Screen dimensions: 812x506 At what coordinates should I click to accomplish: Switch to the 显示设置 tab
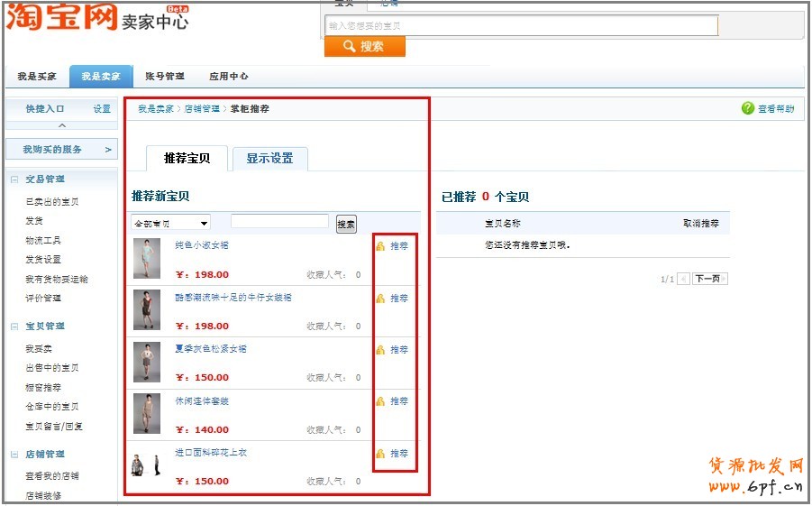(269, 159)
